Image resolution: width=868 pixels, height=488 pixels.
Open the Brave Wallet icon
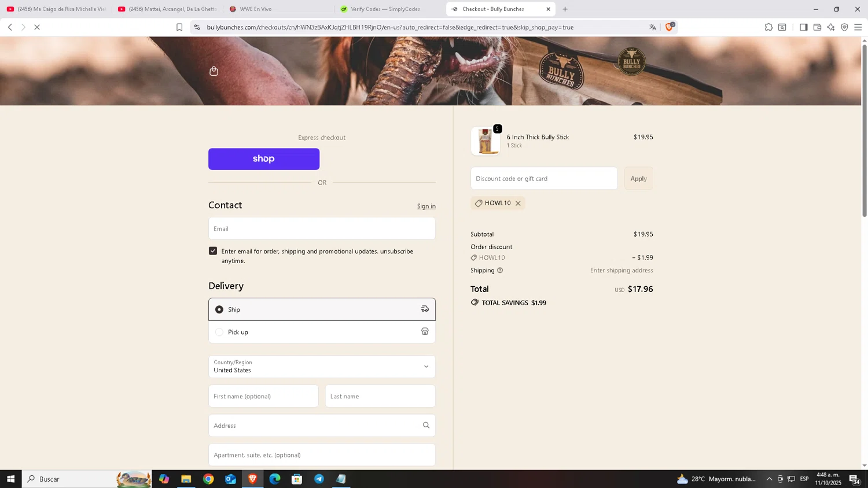[x=817, y=27]
